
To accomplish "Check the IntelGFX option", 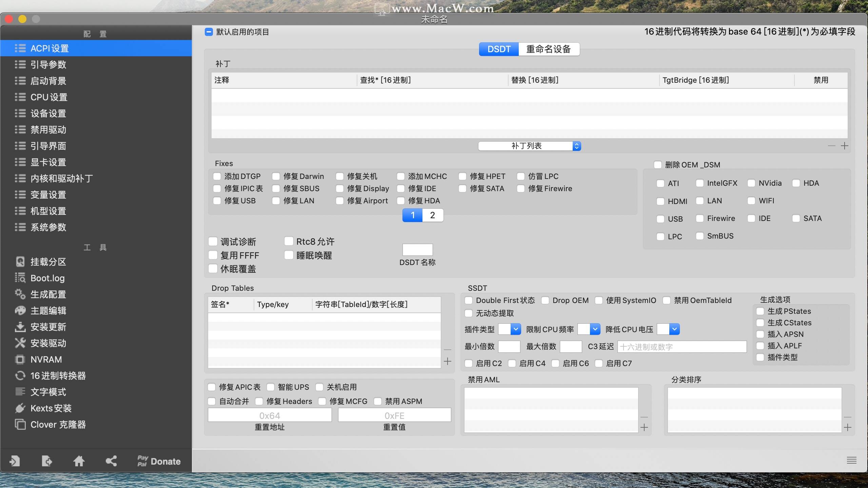I will [700, 183].
